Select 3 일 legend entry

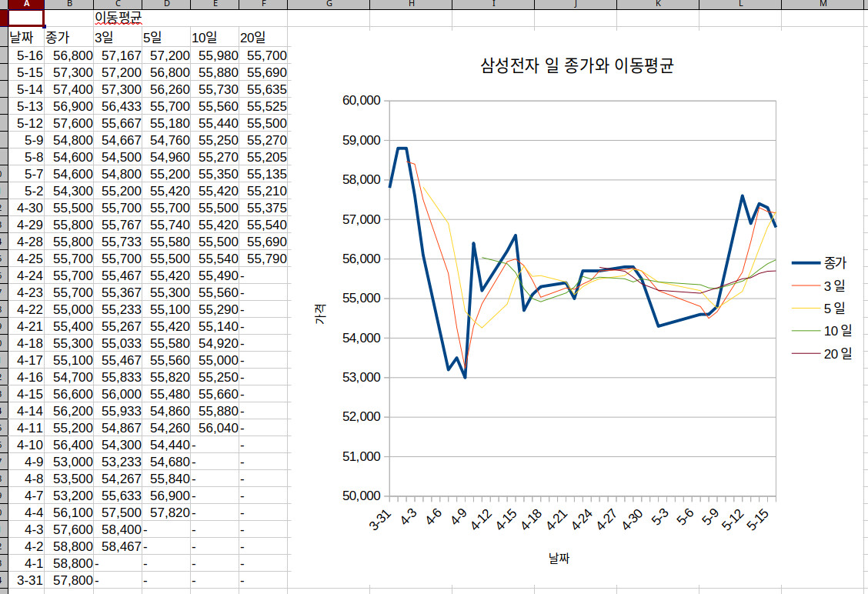click(820, 285)
